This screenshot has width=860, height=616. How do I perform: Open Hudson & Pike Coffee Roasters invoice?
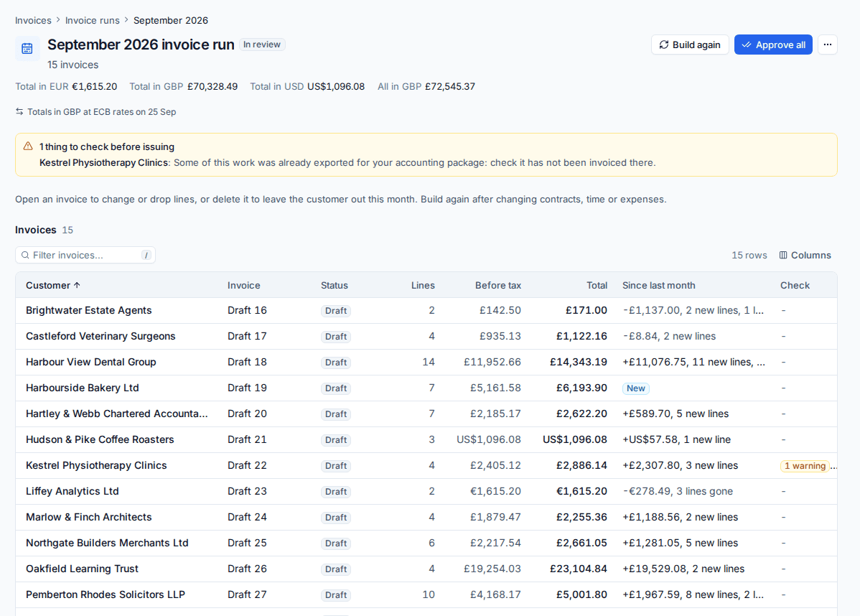426,439
